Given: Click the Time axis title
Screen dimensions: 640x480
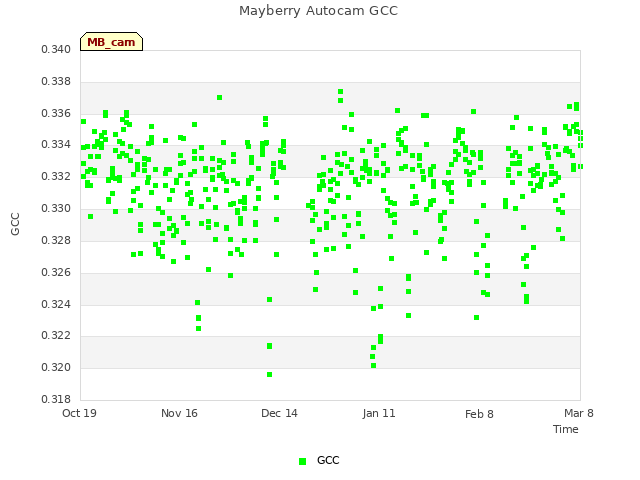Looking at the screenshot, I should [x=566, y=429].
